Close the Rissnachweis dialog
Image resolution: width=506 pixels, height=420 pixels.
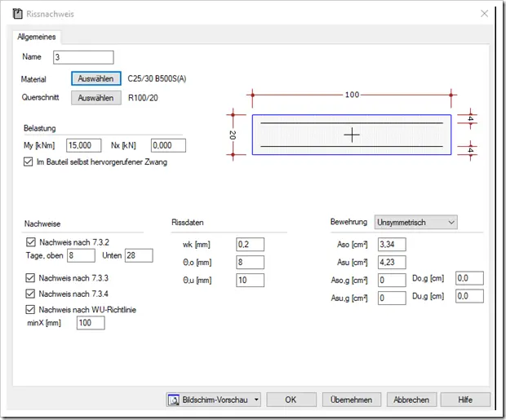(484, 14)
